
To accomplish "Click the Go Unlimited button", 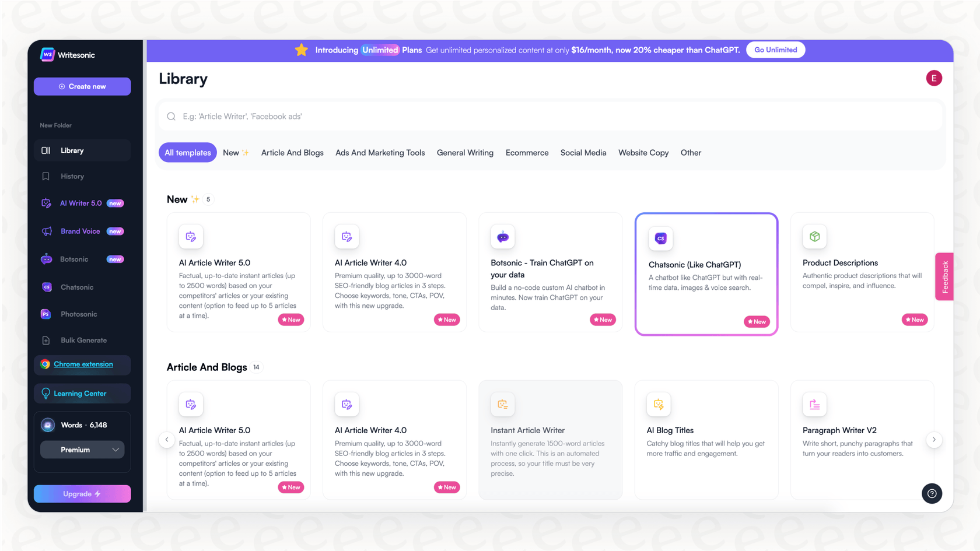I will click(x=775, y=50).
